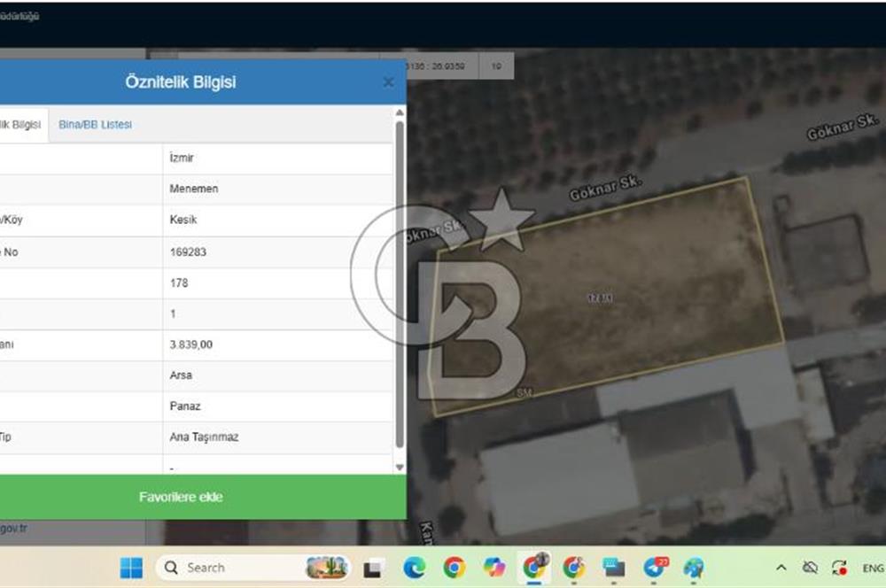Open the first Google Chrome taskbar icon
This screenshot has width=886, height=588.
[x=455, y=568]
